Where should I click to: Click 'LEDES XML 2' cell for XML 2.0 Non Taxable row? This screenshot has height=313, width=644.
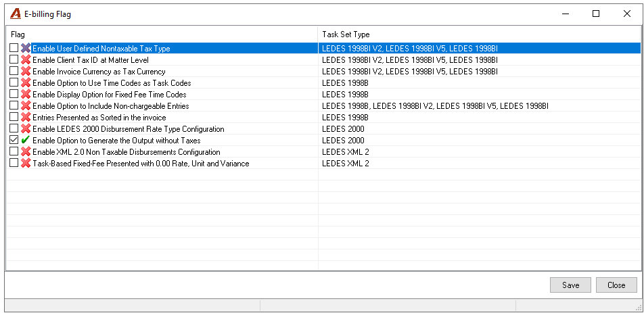pyautogui.click(x=480, y=152)
